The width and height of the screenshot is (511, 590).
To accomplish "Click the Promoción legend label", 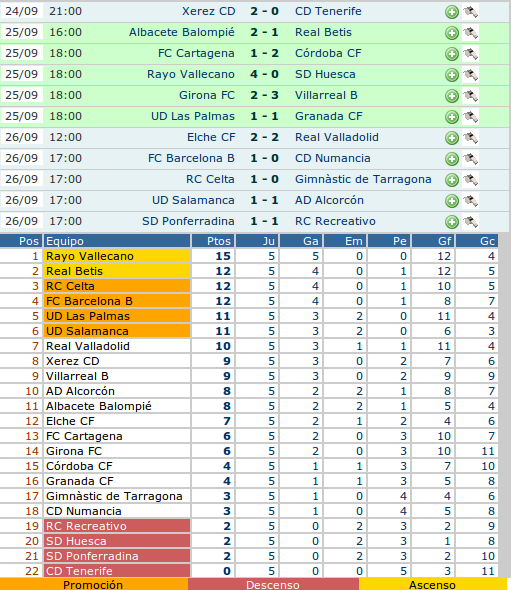I will pos(93,585).
